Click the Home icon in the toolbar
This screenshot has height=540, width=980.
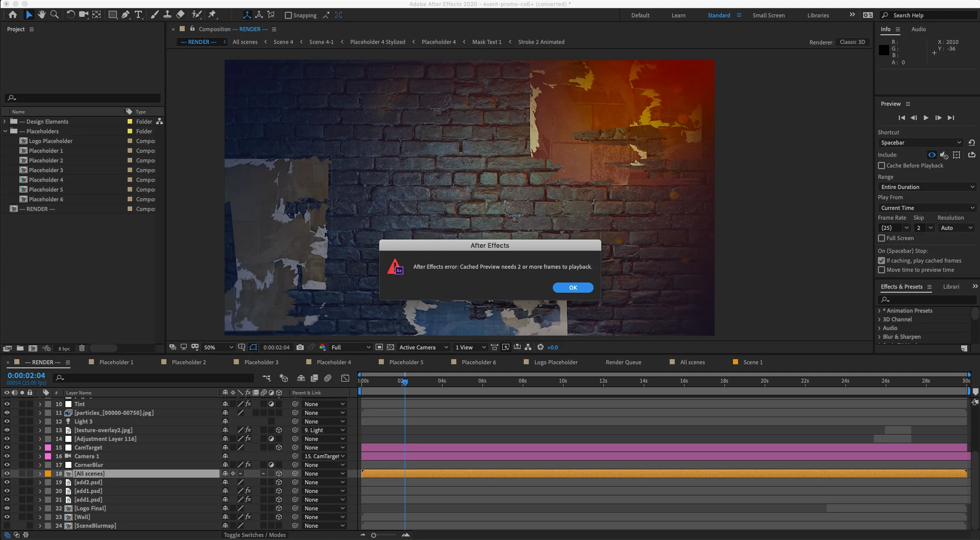[x=13, y=15]
